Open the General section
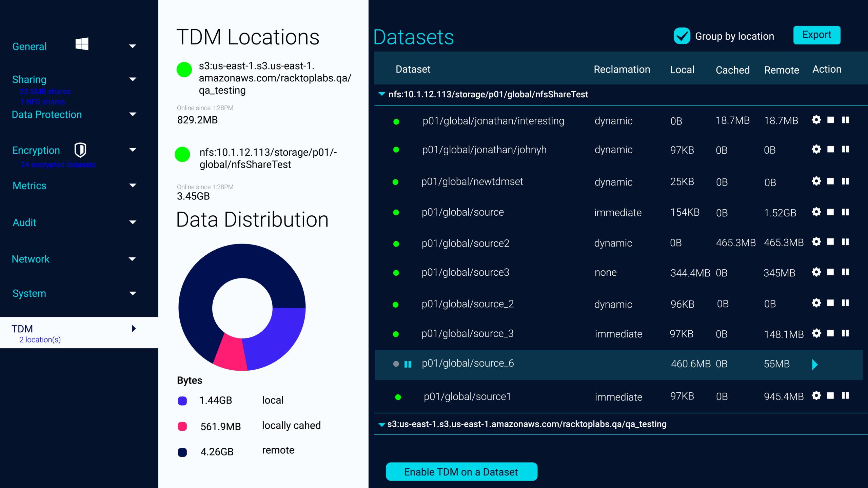This screenshot has height=488, width=868. pos(29,46)
